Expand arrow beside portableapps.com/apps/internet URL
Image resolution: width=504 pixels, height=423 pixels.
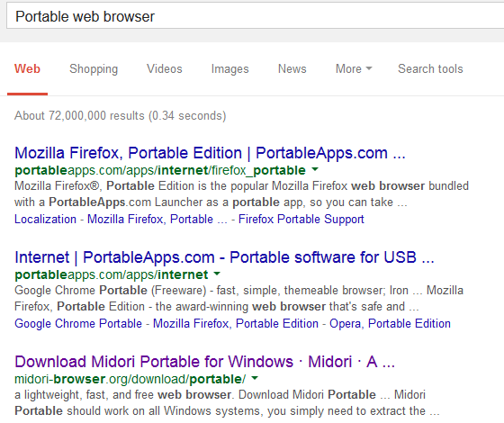(x=217, y=274)
